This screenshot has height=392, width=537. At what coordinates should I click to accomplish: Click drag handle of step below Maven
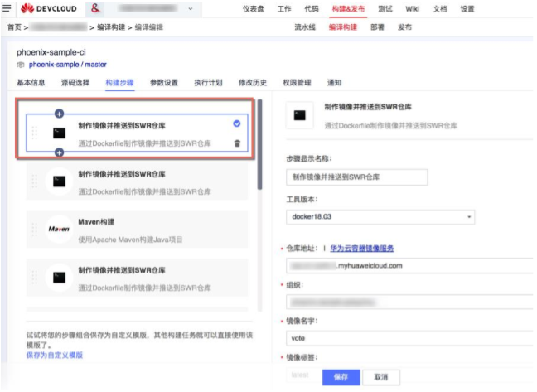(x=34, y=278)
